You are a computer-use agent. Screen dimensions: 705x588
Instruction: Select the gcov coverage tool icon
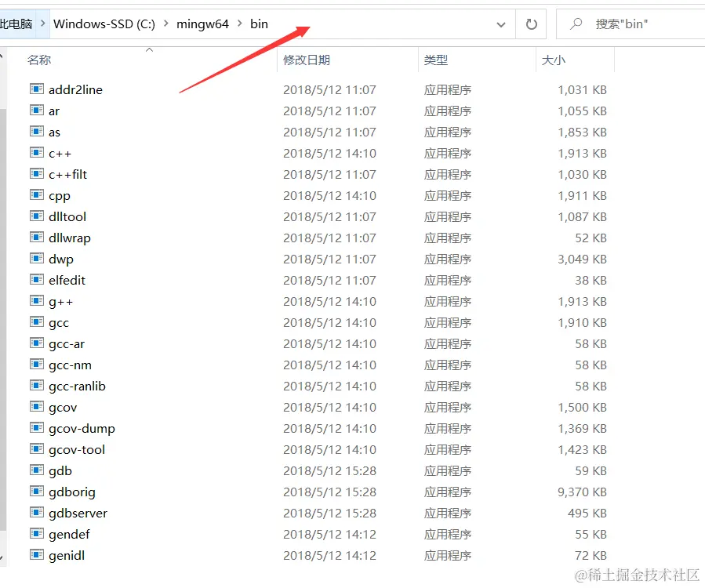(x=36, y=407)
